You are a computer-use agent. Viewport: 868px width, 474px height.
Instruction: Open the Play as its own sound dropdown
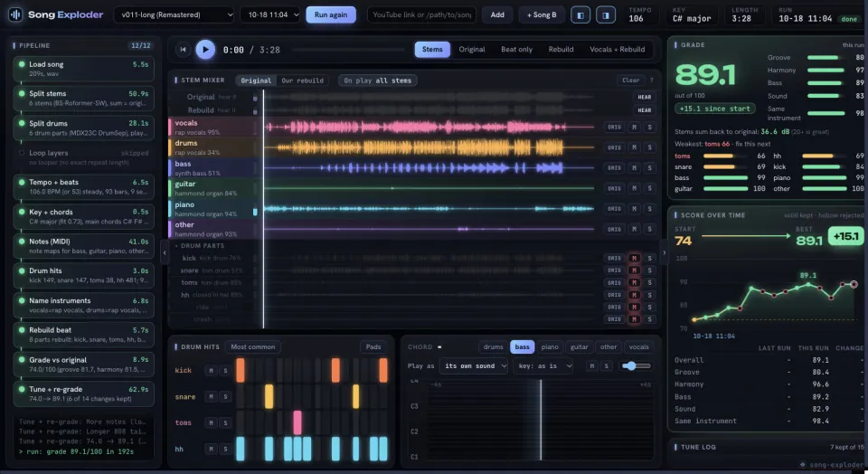coord(473,366)
